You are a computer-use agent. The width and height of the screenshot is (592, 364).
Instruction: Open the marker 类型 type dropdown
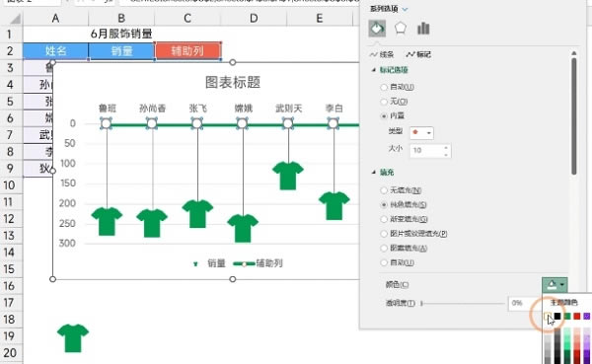(x=421, y=132)
